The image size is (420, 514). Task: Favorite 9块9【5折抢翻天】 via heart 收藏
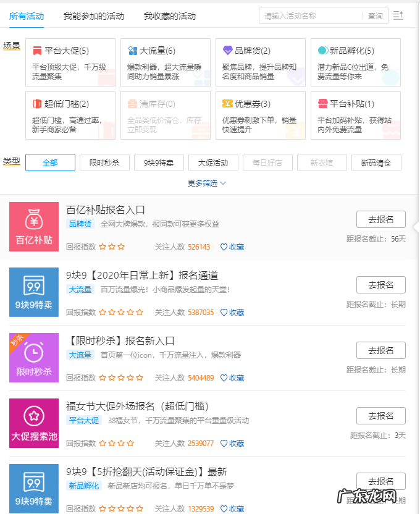coord(232,509)
